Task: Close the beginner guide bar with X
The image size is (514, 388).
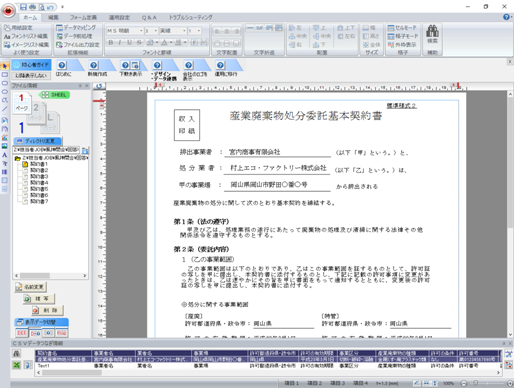Action: click(x=509, y=62)
